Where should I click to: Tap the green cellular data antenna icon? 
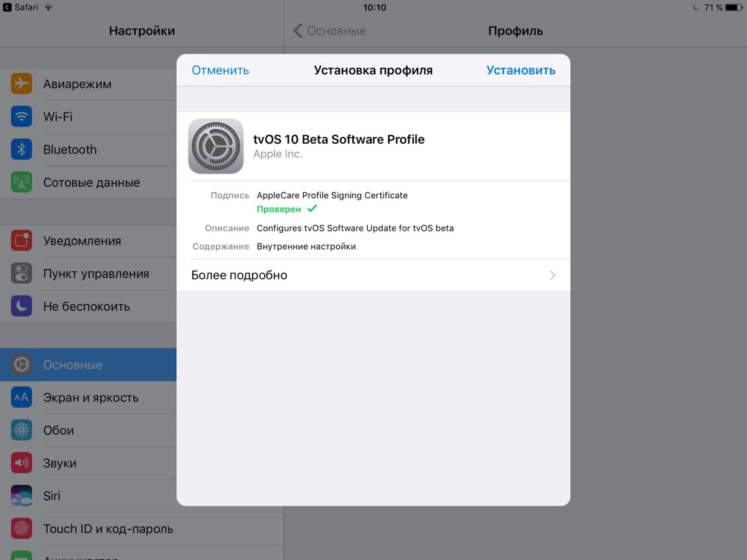coord(21,182)
